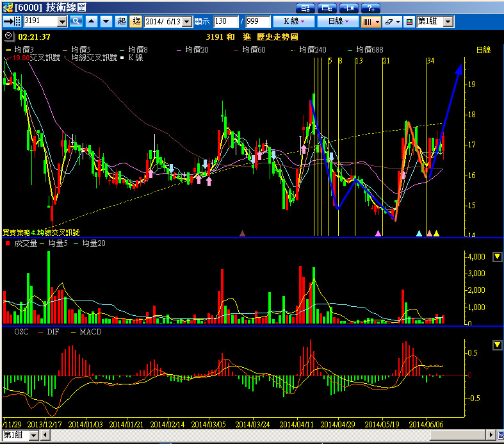Go to next stock with down arrow

coord(106,22)
